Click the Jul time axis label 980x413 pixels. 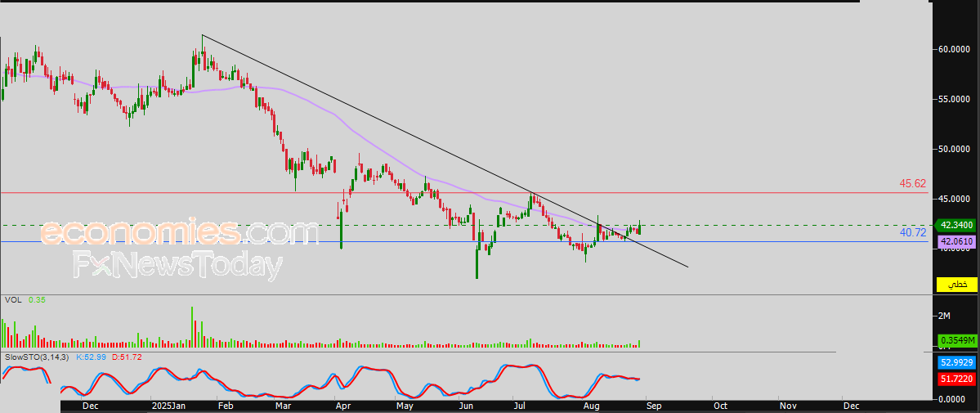[519, 406]
